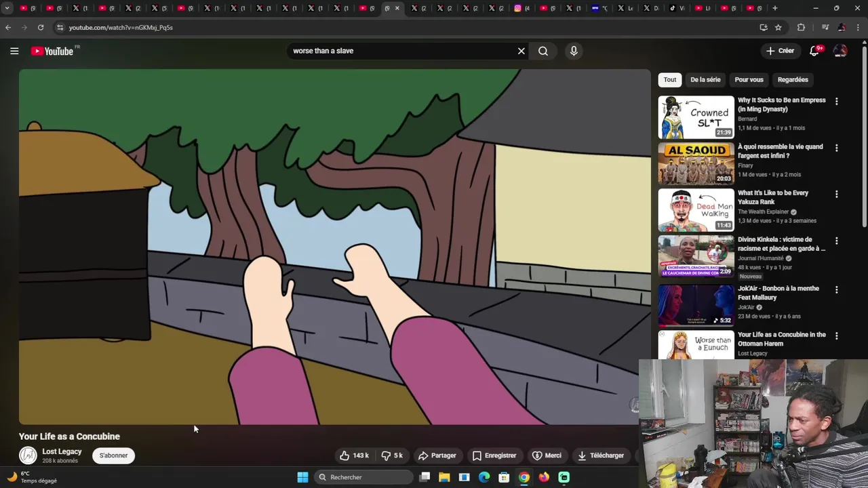Open the YouTube account avatar menu

840,51
